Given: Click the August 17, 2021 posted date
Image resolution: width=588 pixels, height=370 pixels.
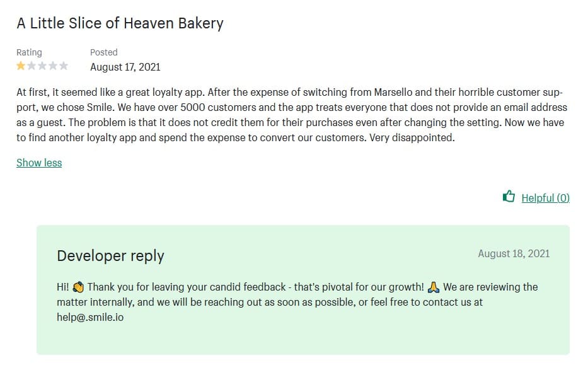Looking at the screenshot, I should click(x=125, y=67).
